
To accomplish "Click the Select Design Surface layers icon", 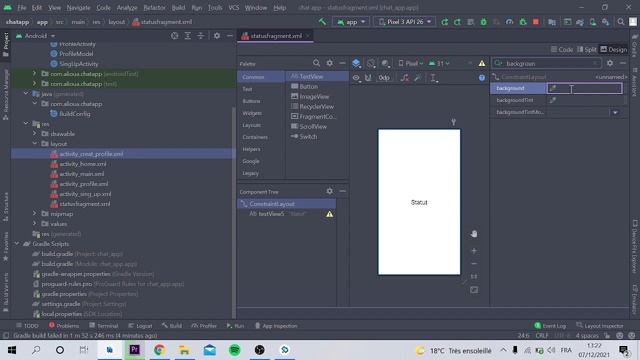I will pyautogui.click(x=356, y=63).
